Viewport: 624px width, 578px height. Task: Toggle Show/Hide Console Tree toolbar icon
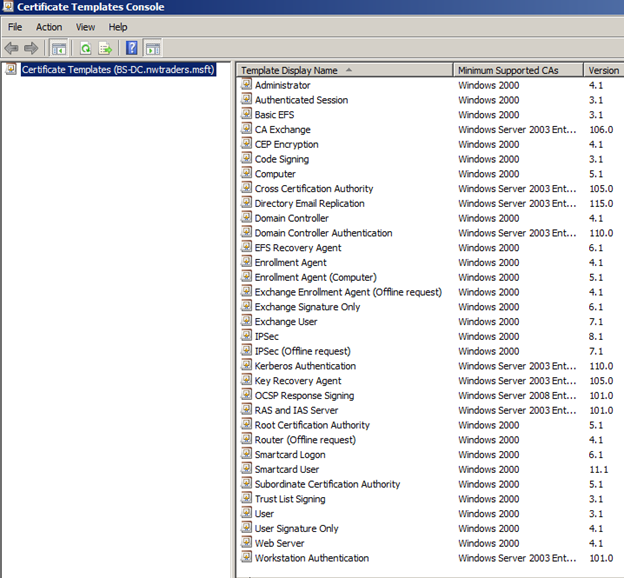coord(59,49)
